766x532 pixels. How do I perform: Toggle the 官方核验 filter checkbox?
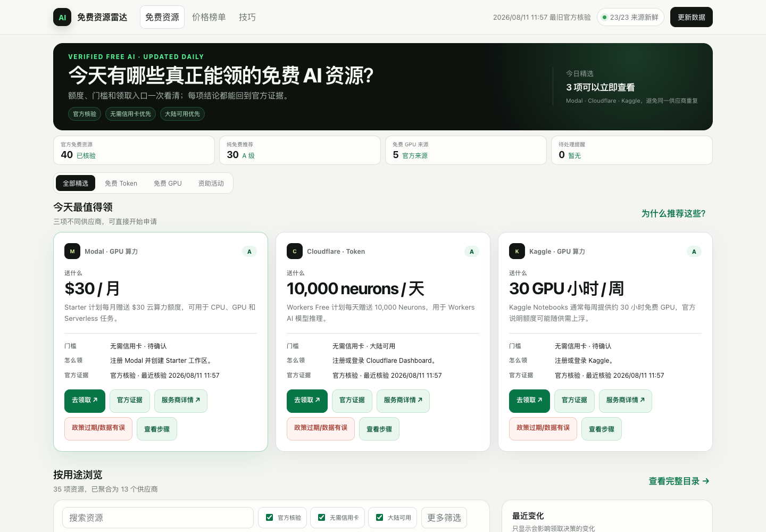click(270, 517)
